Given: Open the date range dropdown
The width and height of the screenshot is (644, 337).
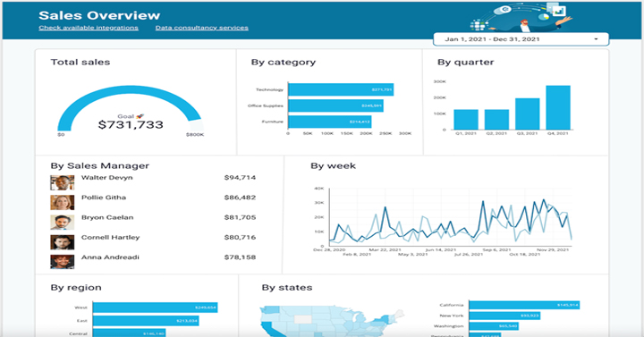Looking at the screenshot, I should [x=521, y=39].
